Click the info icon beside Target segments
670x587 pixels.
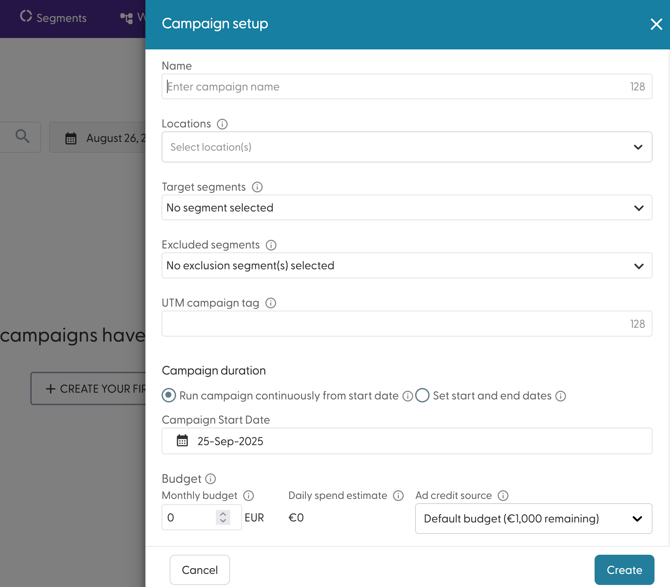point(257,187)
